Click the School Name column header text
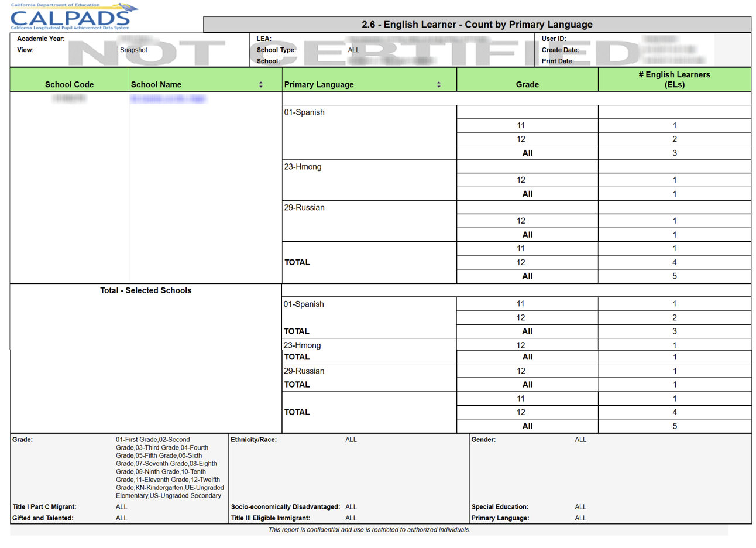 click(x=156, y=84)
